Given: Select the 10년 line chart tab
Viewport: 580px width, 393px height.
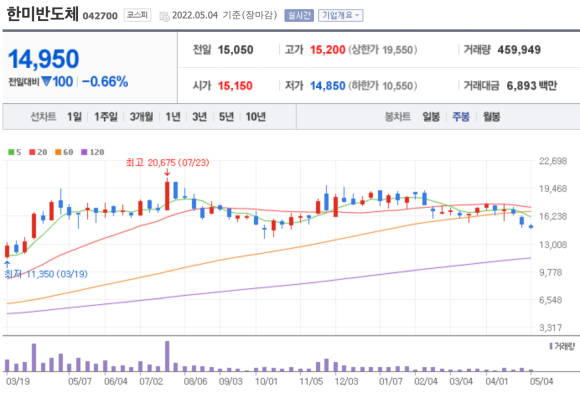Looking at the screenshot, I should point(256,117).
